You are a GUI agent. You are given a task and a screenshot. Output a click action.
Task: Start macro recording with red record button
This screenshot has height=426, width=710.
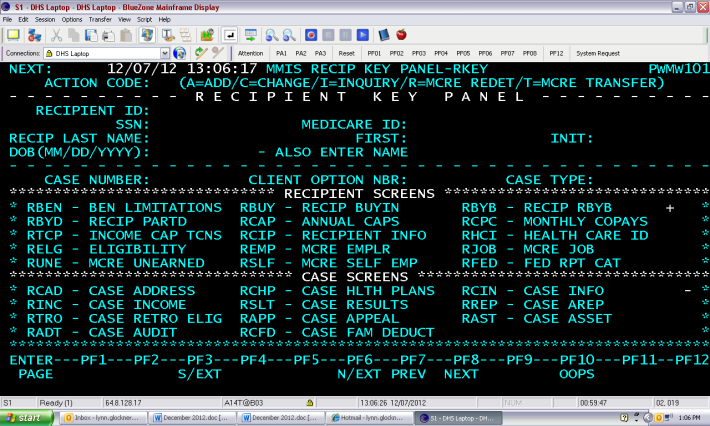pos(311,35)
